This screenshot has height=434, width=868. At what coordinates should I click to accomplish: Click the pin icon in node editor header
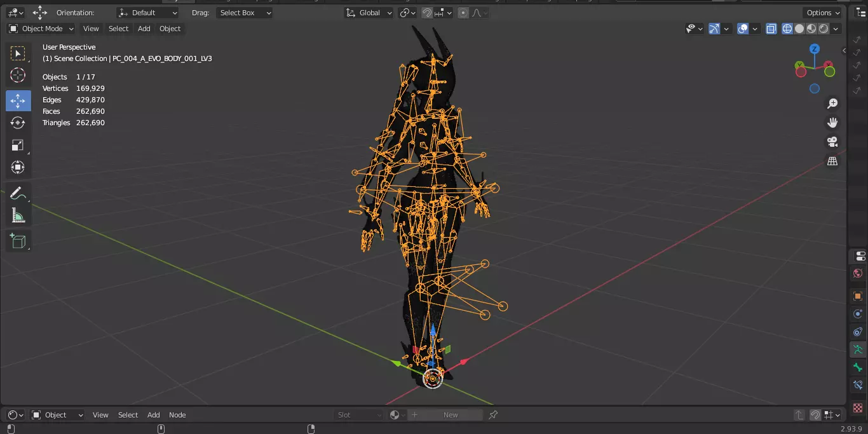coord(493,415)
